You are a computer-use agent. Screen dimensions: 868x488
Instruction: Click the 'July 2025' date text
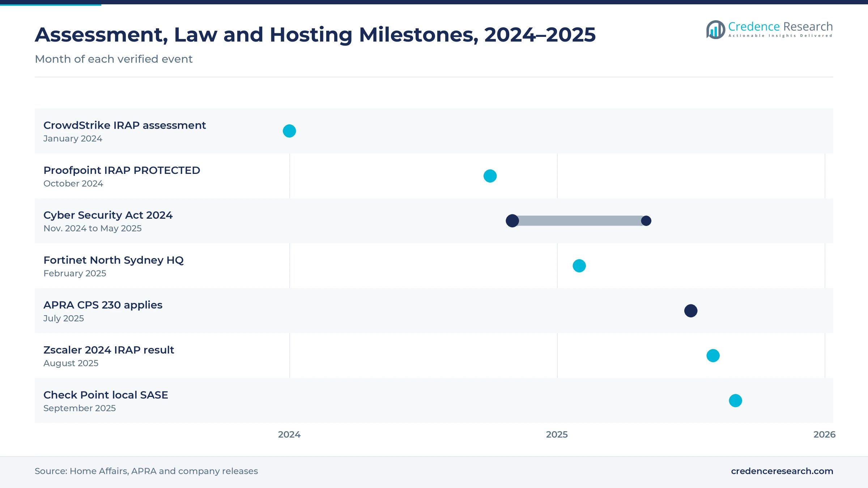64,318
